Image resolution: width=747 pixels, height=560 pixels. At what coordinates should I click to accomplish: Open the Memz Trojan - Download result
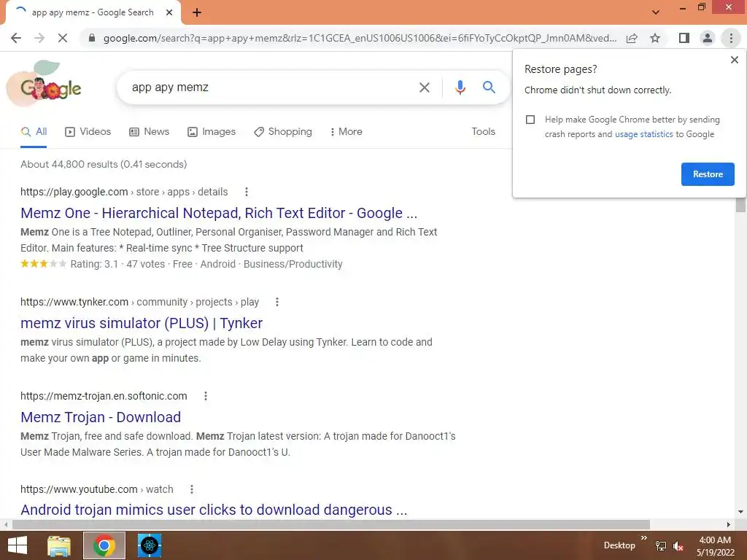pos(101,416)
